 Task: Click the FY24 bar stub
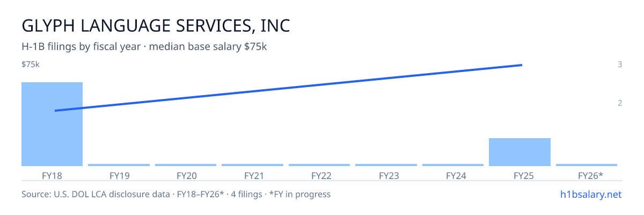(x=453, y=165)
